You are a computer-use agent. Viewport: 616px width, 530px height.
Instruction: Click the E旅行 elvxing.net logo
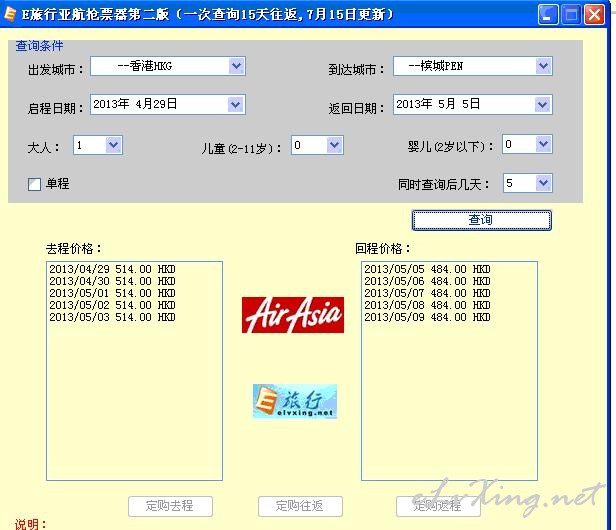pyautogui.click(x=295, y=401)
